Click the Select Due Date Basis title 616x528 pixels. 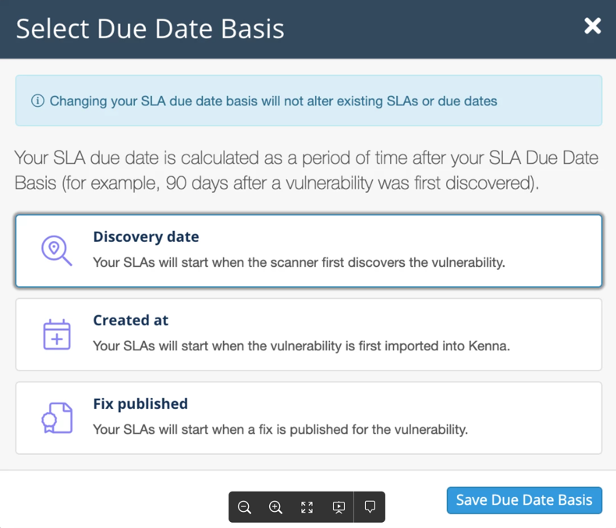click(x=150, y=28)
